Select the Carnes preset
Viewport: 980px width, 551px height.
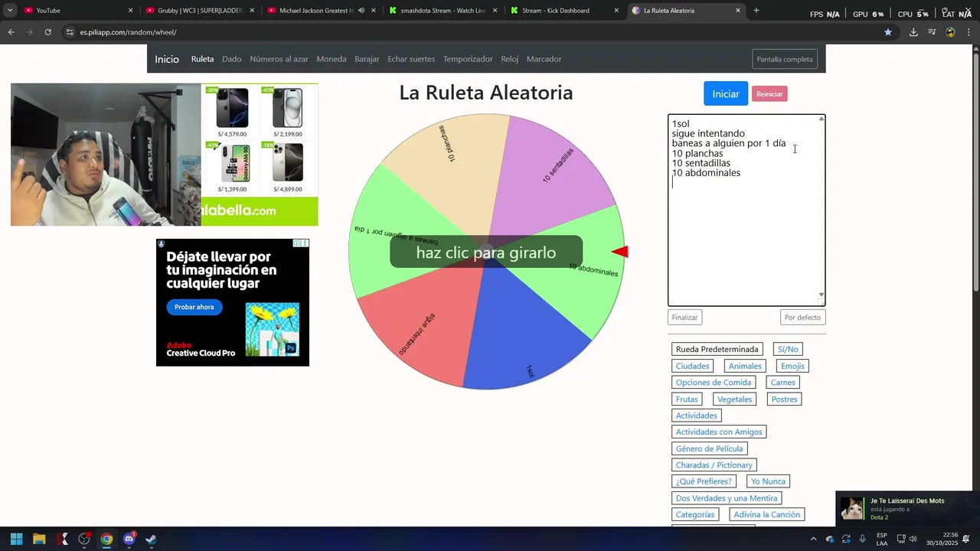[783, 382]
